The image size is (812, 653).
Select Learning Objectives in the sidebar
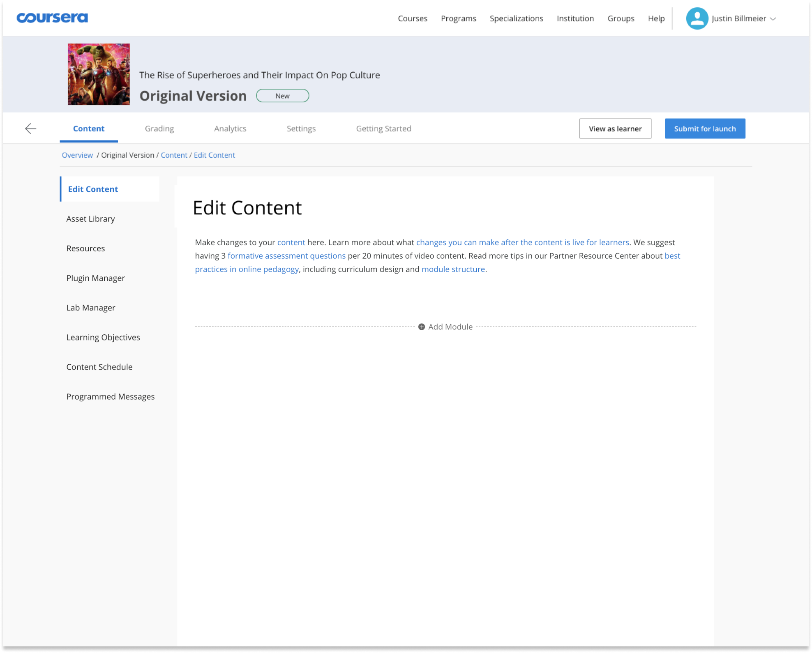(x=103, y=337)
